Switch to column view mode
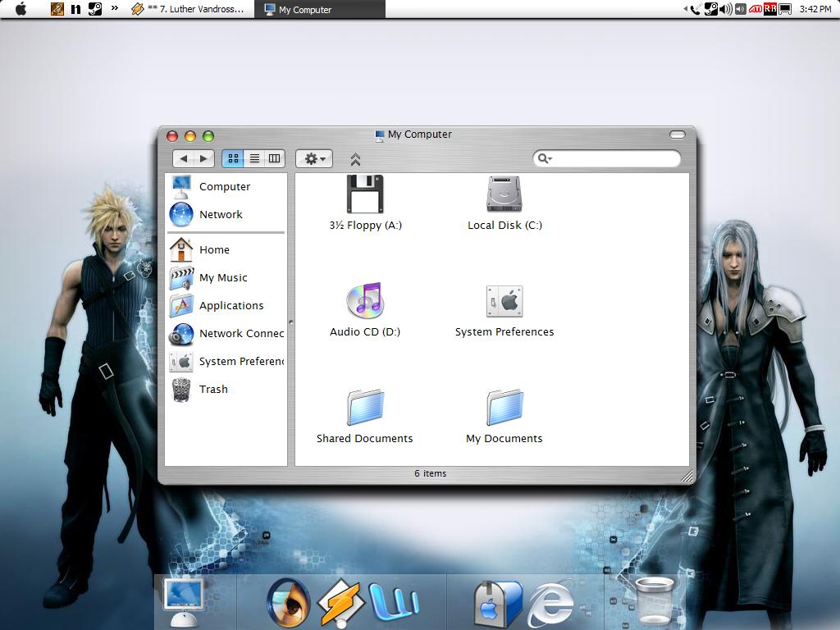 274,158
